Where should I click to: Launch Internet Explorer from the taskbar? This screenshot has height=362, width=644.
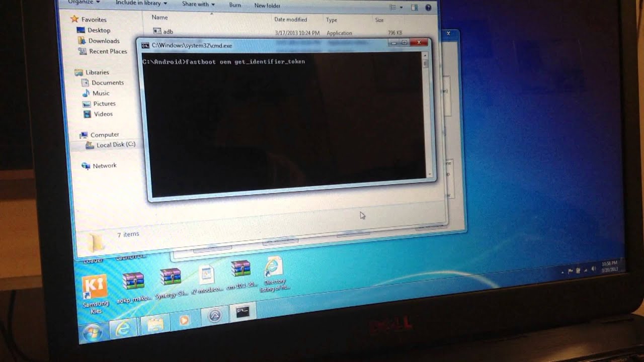[123, 328]
